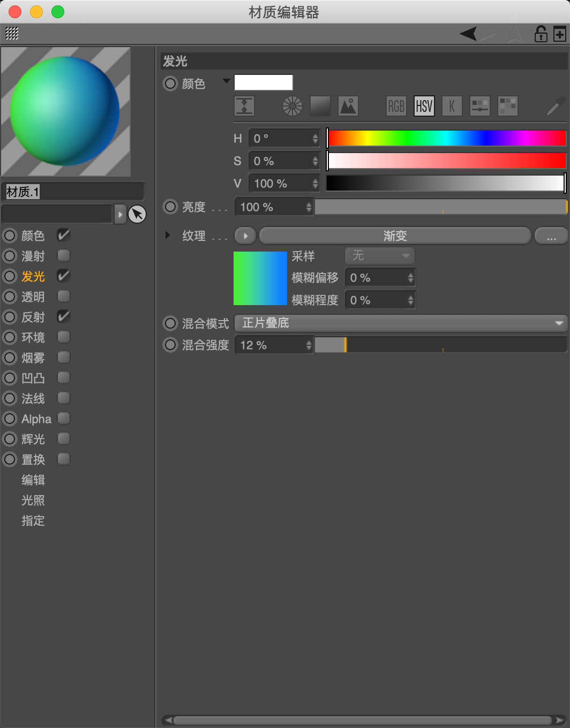
Task: Click on the value brightness slider
Action: (446, 183)
